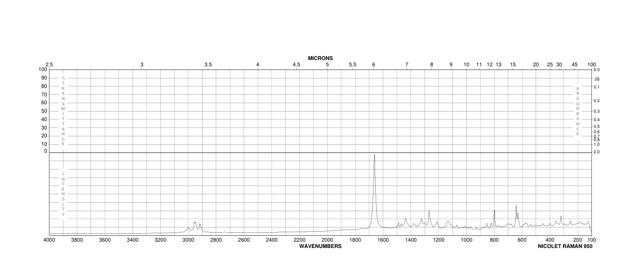Click the 600 wavenumber tick label

[522, 240]
